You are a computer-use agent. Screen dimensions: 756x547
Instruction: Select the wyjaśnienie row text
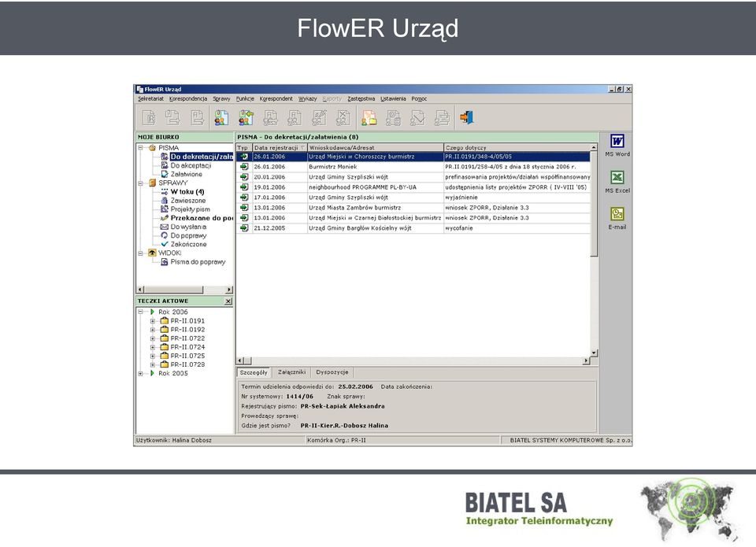461,198
